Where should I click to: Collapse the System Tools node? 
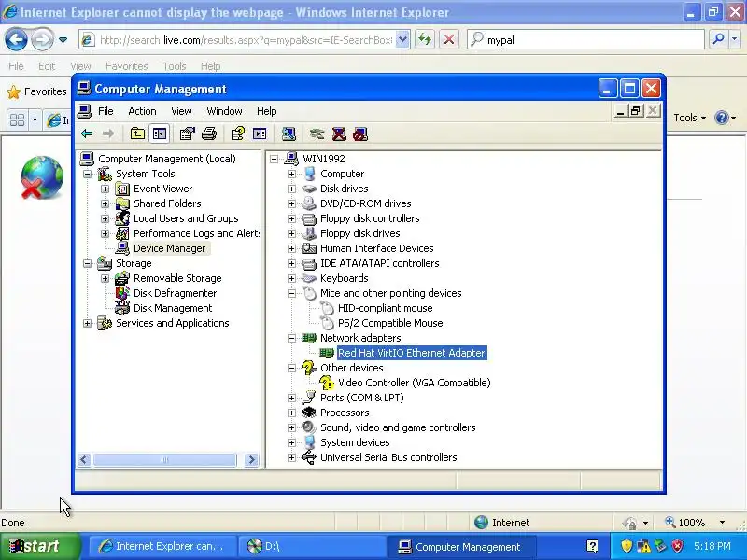coord(87,174)
